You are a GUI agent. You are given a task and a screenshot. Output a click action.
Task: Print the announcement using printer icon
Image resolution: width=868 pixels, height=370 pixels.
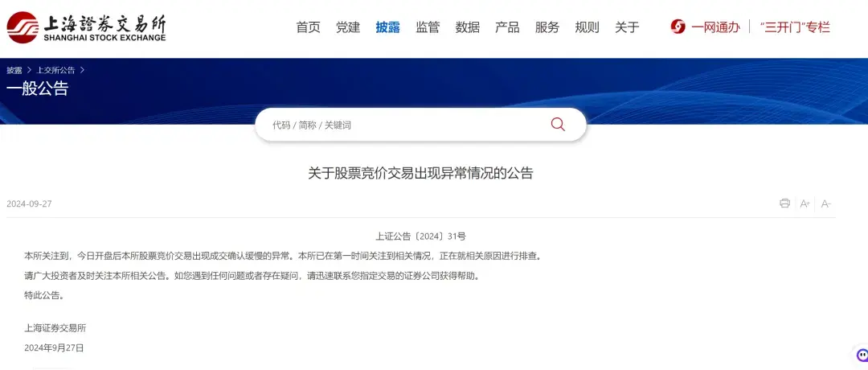784,203
